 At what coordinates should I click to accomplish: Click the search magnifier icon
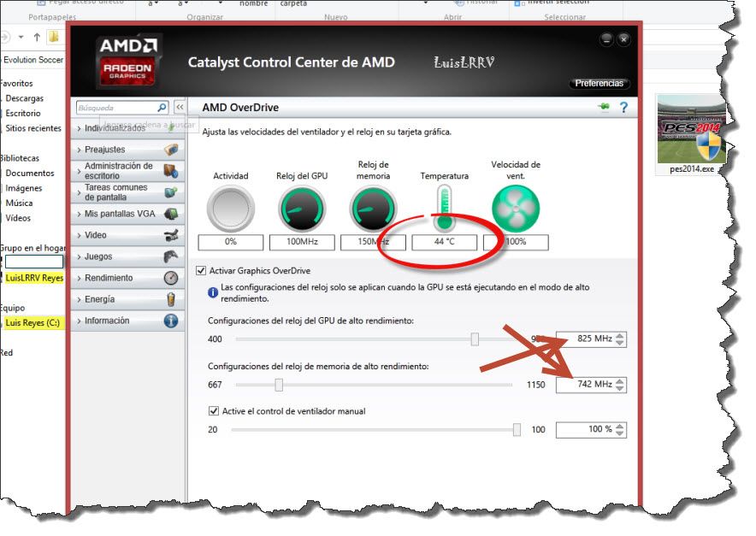162,107
